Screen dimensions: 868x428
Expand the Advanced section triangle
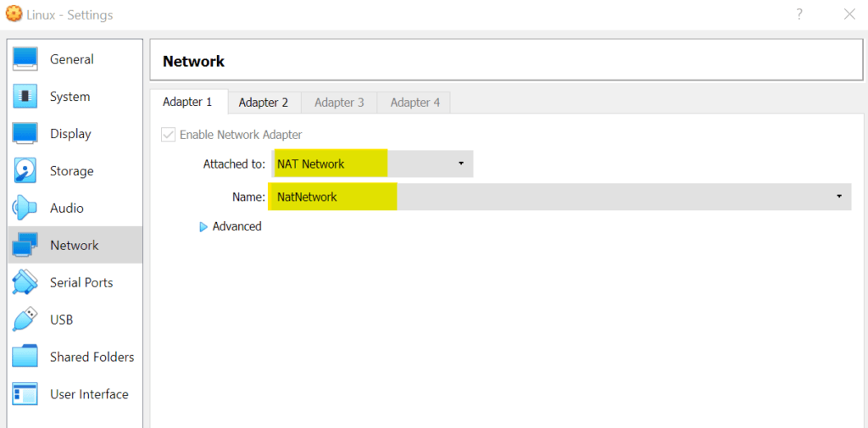point(203,226)
